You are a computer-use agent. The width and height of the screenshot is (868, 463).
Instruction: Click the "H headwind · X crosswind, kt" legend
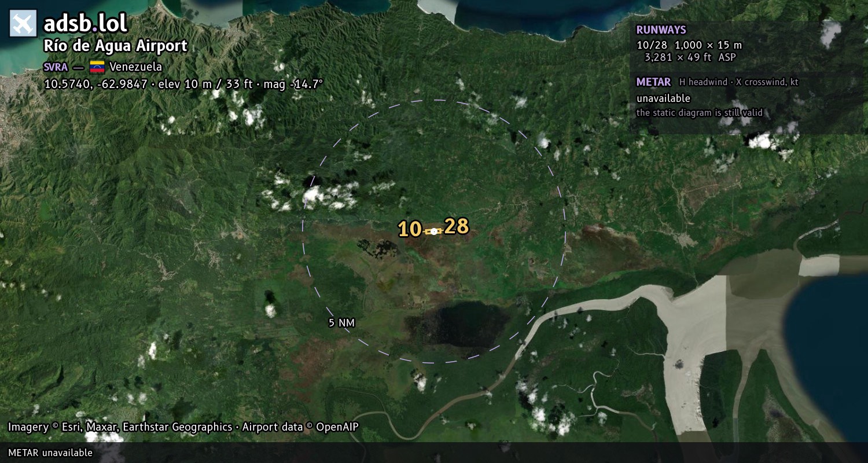point(739,82)
